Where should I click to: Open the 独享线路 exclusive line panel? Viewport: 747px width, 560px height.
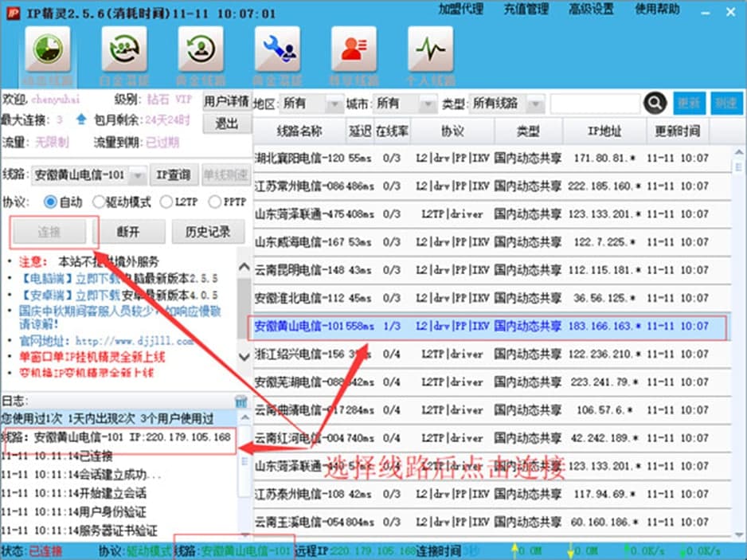[x=354, y=52]
